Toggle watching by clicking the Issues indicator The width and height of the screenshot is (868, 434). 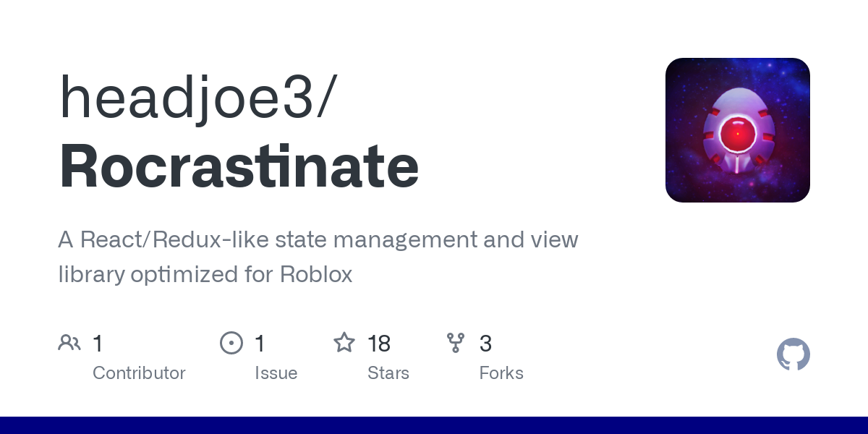(x=231, y=342)
